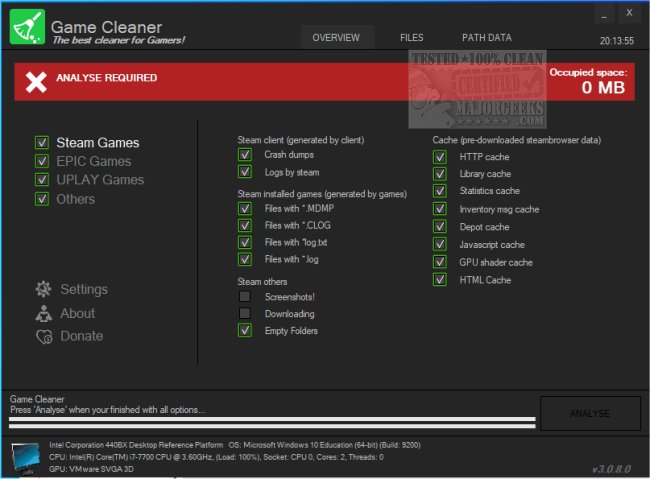
Task: Click the 0 MB occupied space value
Action: click(x=603, y=88)
